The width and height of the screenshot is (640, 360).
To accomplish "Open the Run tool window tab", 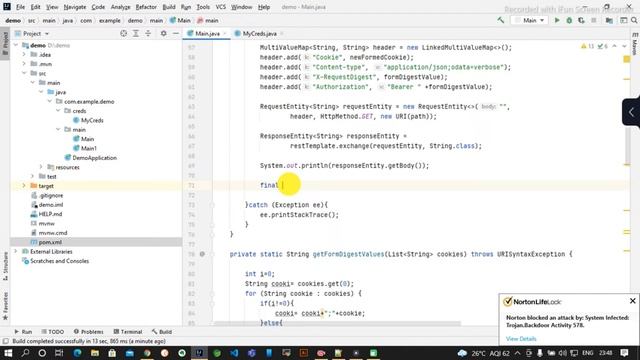I will point(23,332).
